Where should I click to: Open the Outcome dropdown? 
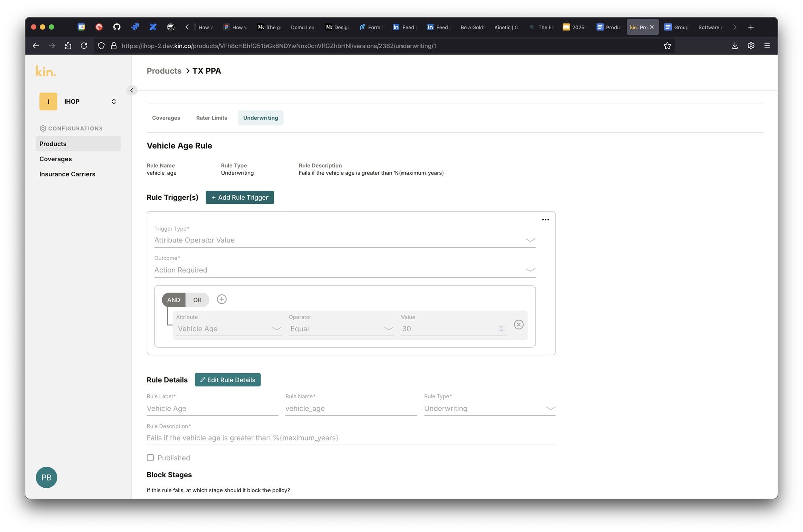(x=345, y=270)
